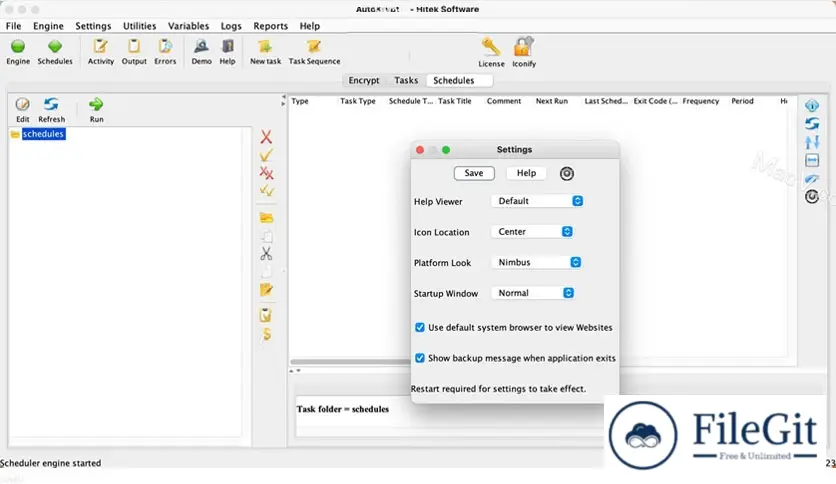Open the Errors log icon
This screenshot has width=836, height=484.
pyautogui.click(x=165, y=47)
